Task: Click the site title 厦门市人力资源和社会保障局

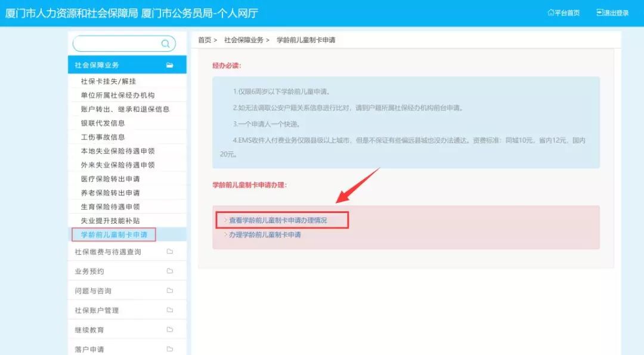Action: pyautogui.click(x=72, y=13)
